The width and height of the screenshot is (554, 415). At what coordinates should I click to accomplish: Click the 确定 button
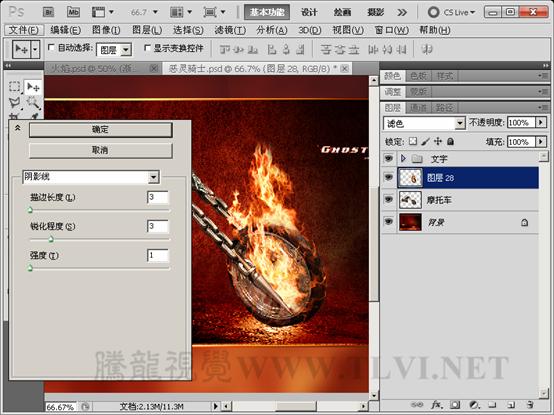tap(101, 130)
